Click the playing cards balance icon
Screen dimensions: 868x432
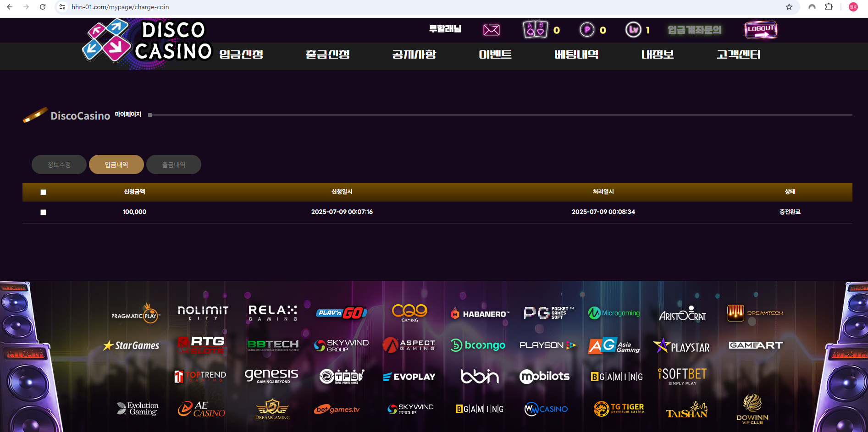click(x=536, y=30)
